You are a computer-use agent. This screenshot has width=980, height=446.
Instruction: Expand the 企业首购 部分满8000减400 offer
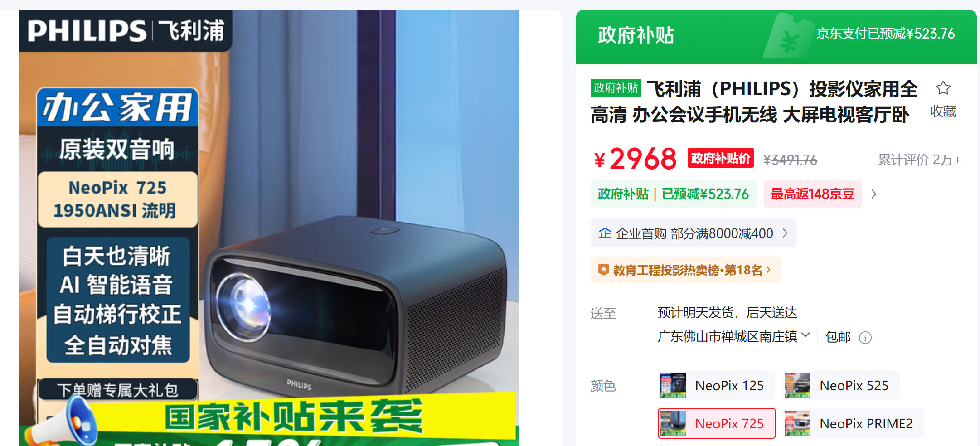693,233
